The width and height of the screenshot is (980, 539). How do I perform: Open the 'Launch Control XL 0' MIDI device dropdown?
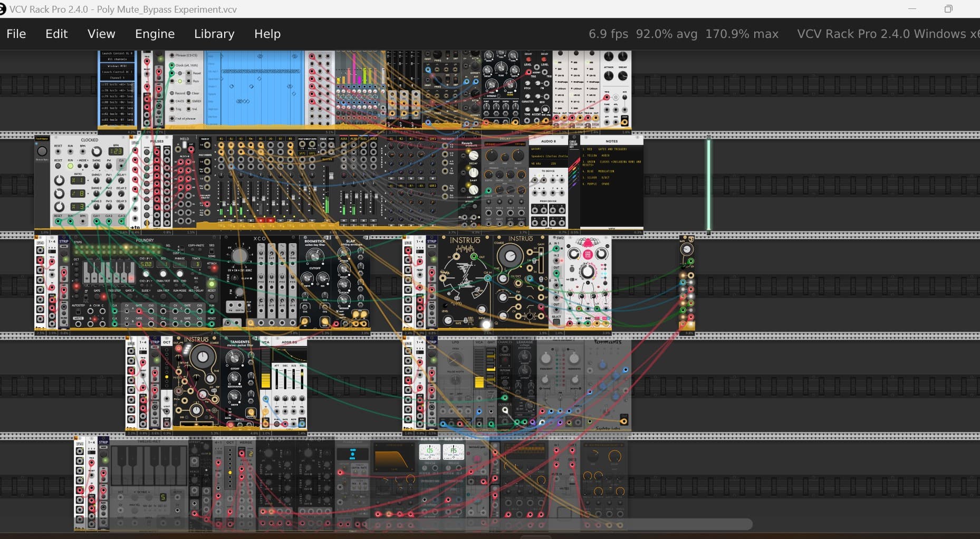pos(117,54)
